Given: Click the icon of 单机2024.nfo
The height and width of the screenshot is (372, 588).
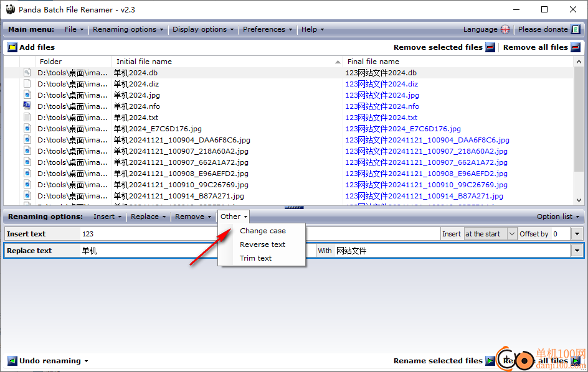Looking at the screenshot, I should tap(27, 106).
